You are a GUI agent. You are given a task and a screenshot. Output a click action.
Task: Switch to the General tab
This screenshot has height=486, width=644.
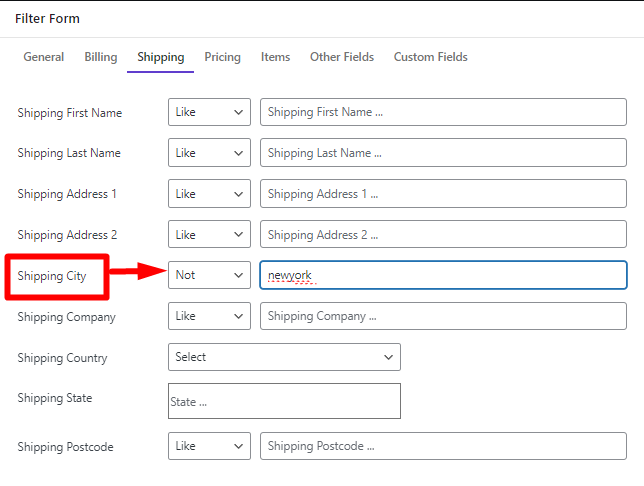click(x=44, y=57)
